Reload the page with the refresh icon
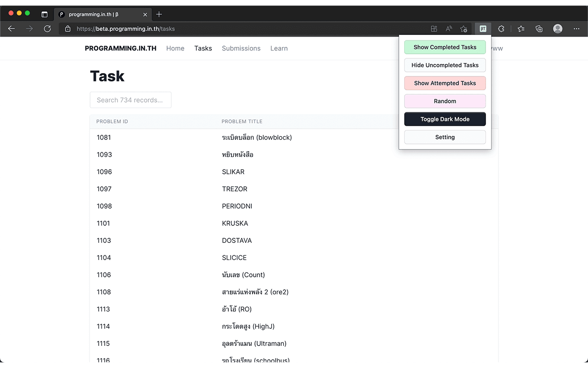This screenshot has height=368, width=588. click(47, 29)
